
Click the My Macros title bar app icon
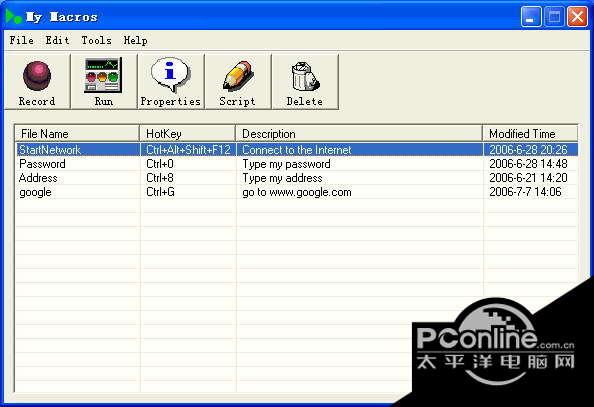coord(13,17)
